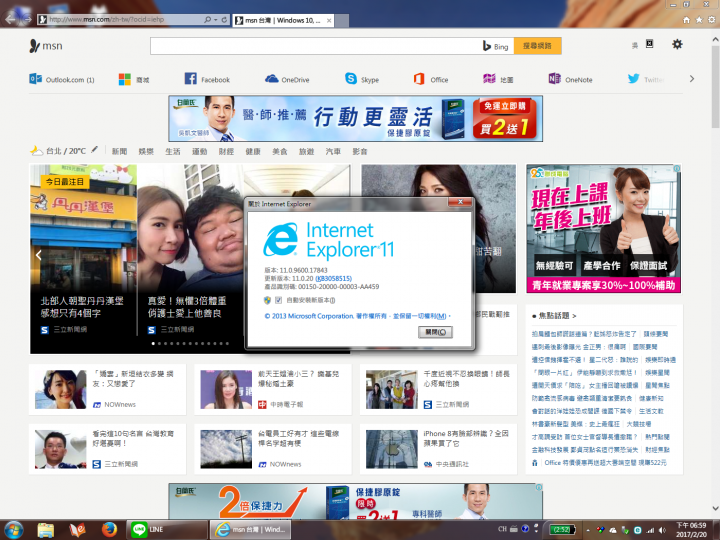Click the Bing search input field
This screenshot has height=540, width=720.
tap(315, 46)
